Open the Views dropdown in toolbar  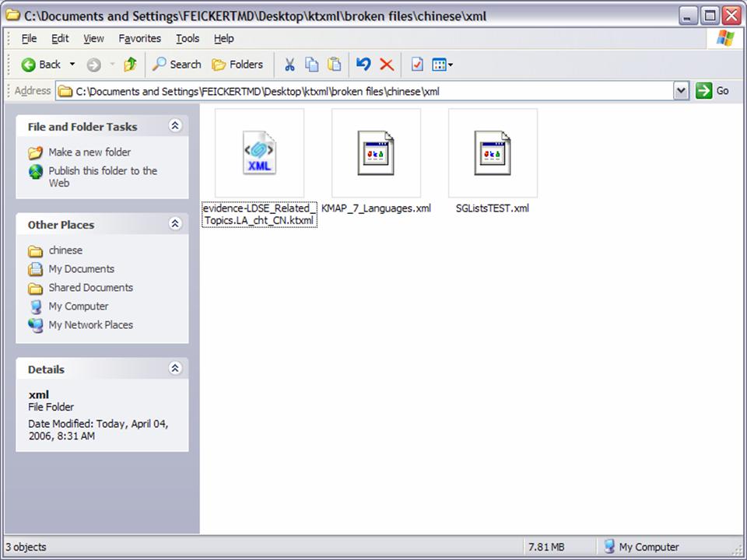[x=442, y=65]
